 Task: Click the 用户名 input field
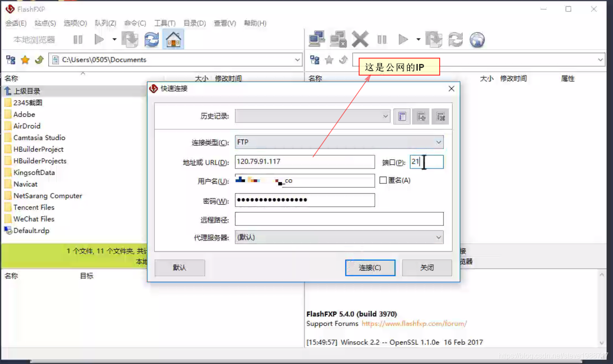tap(304, 181)
